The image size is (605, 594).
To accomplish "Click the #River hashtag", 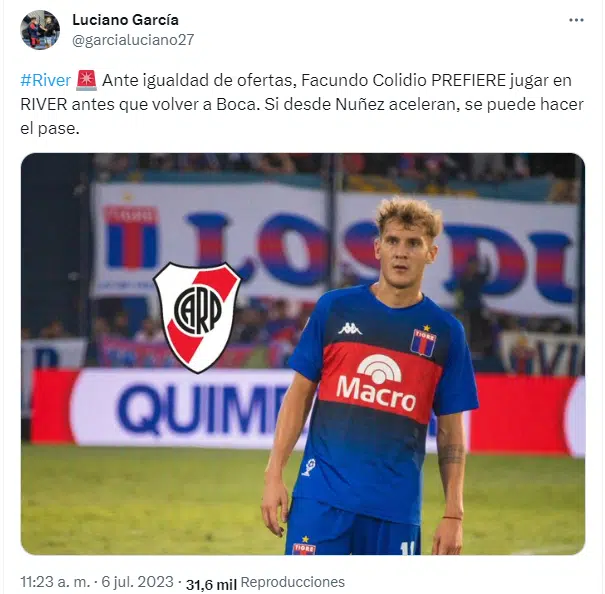I will 46,80.
